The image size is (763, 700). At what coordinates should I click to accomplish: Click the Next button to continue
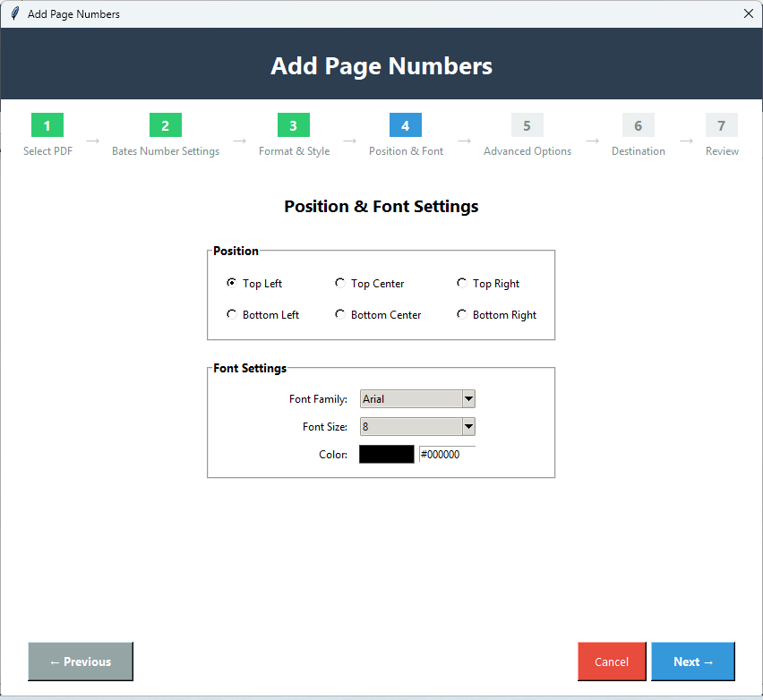(x=692, y=661)
